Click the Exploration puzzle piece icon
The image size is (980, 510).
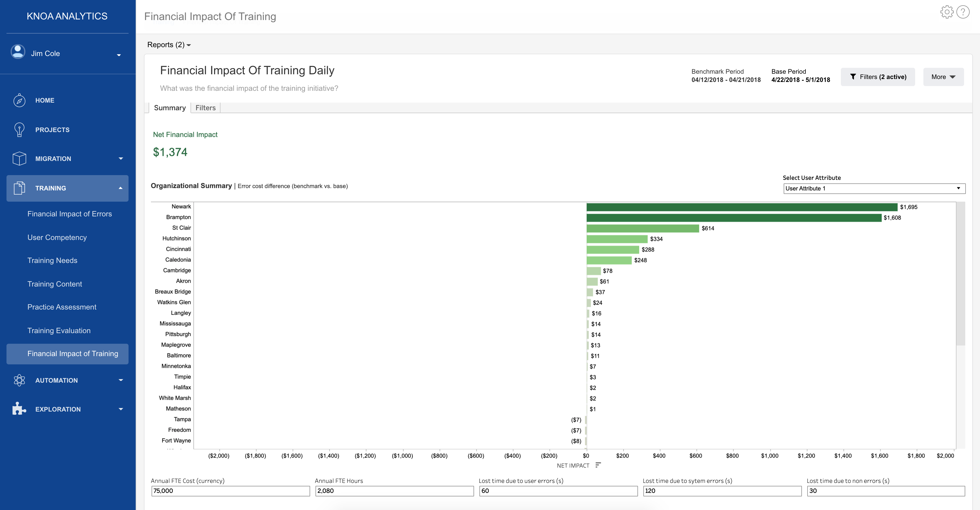19,409
